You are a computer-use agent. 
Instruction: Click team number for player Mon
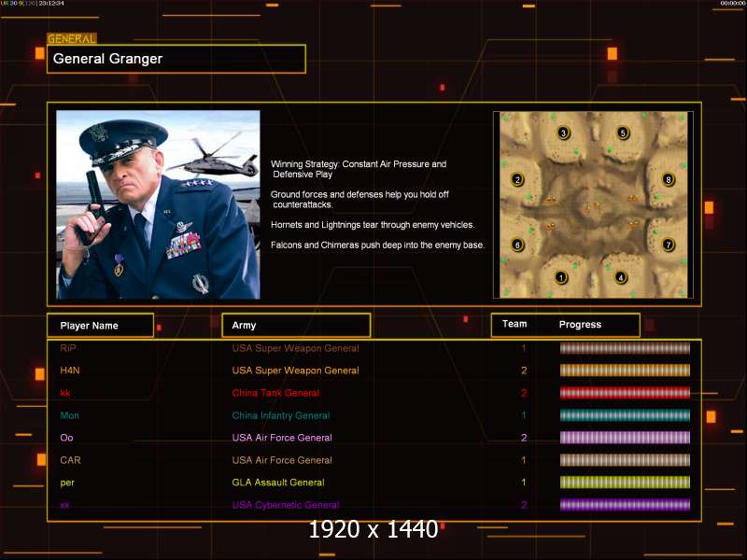524,415
